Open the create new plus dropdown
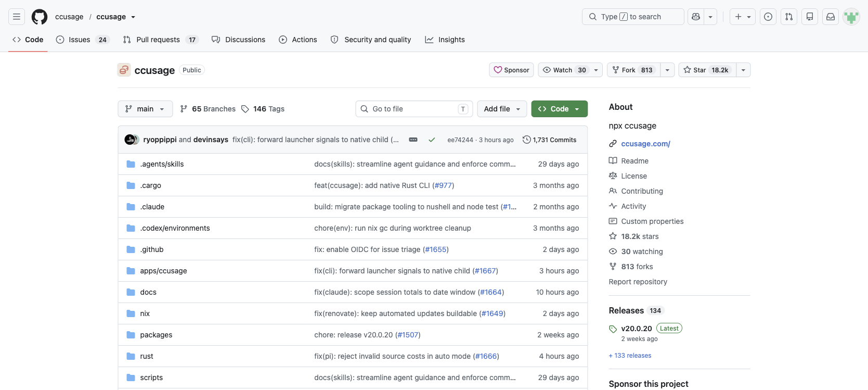Screen dimensions: 868x390 click(743, 17)
